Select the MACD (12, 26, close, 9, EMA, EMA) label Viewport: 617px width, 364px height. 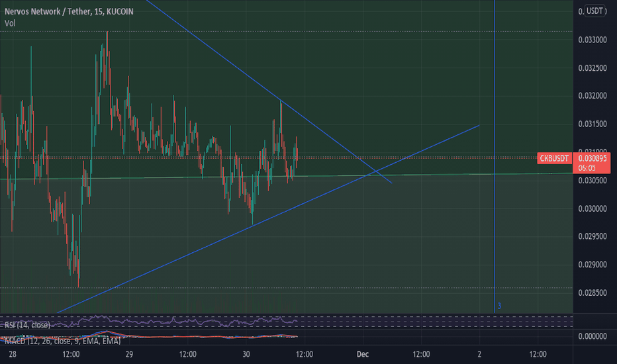63,341
